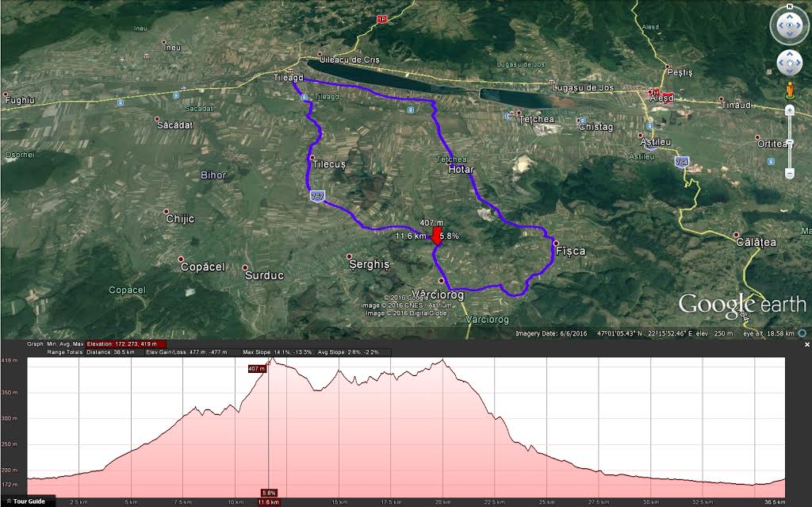Zoom out with the minus button

[790, 173]
